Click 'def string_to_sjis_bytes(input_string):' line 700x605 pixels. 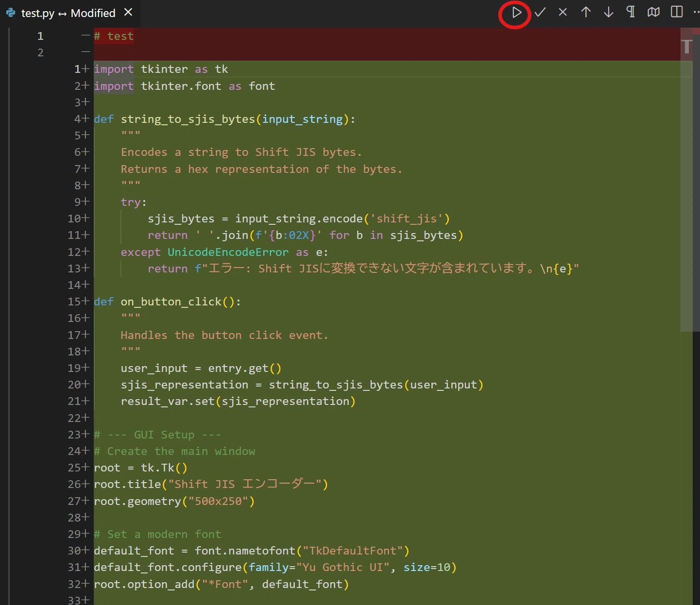[x=224, y=119]
